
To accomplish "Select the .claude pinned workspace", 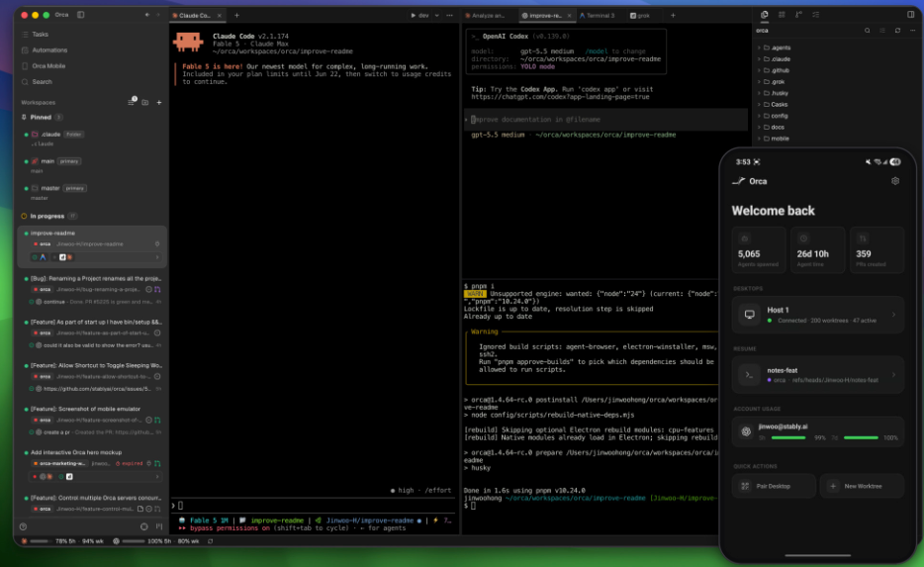I will tap(93, 139).
